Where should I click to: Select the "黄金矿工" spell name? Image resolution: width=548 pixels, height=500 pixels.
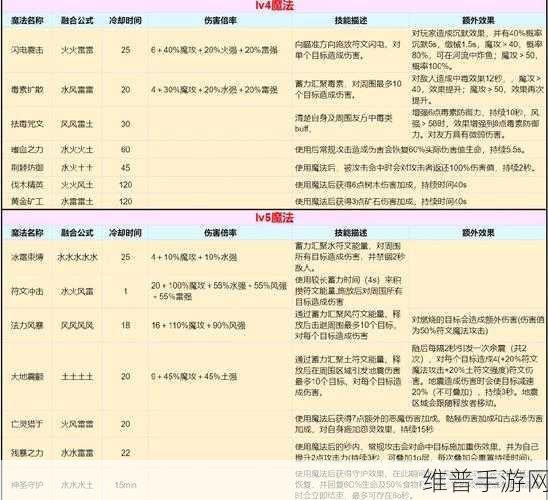(x=27, y=201)
